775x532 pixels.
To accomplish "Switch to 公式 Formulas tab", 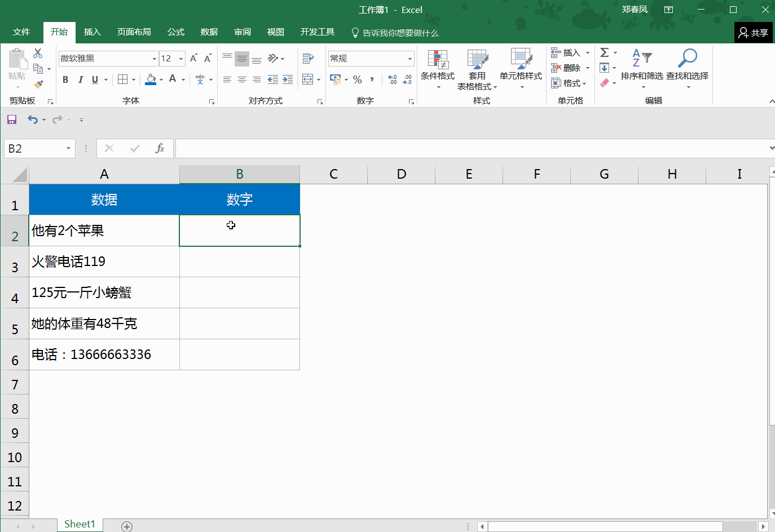I will pos(176,32).
